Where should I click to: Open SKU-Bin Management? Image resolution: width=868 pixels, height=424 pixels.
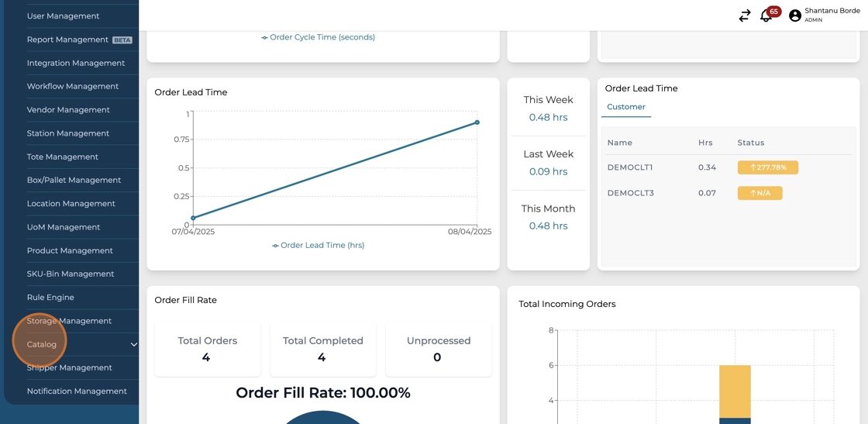(x=70, y=274)
